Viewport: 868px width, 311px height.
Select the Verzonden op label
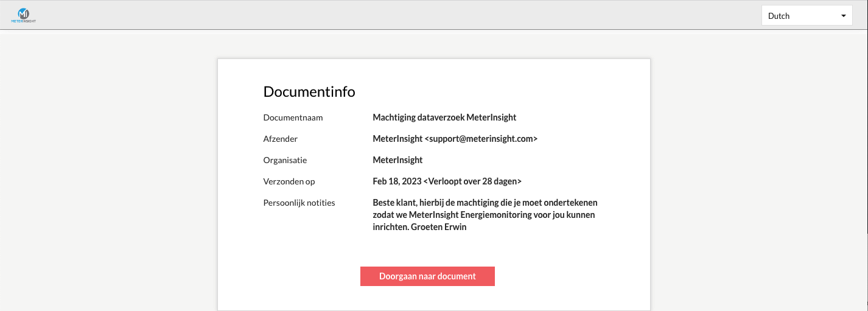pyautogui.click(x=289, y=181)
